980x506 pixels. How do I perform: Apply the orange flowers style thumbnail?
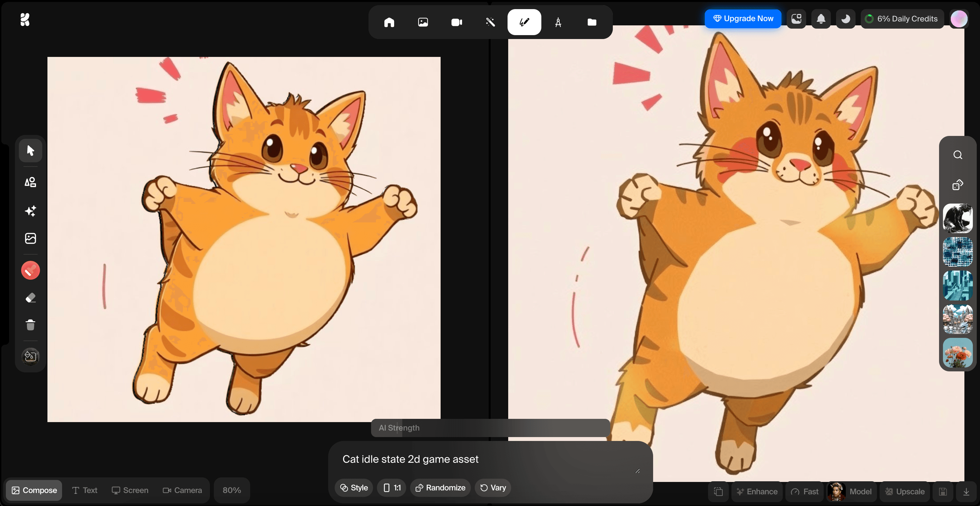[x=958, y=353]
